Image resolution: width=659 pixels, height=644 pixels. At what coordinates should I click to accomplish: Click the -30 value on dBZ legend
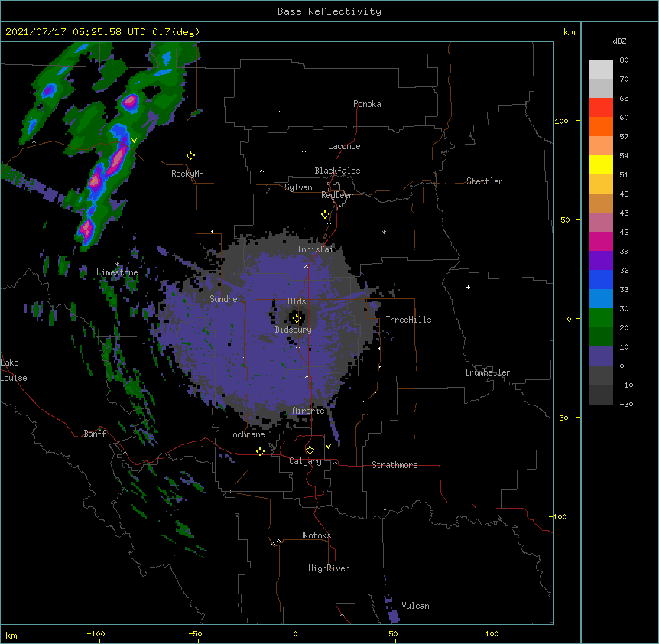coord(626,404)
